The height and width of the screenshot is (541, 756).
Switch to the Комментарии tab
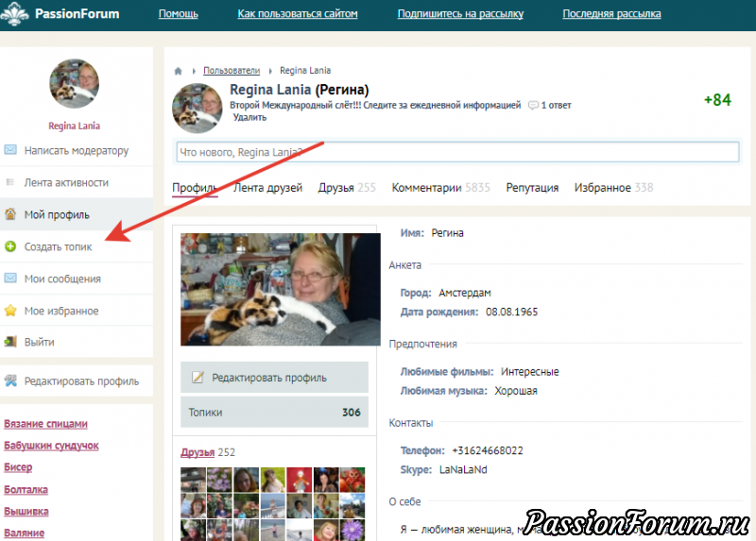click(x=427, y=188)
